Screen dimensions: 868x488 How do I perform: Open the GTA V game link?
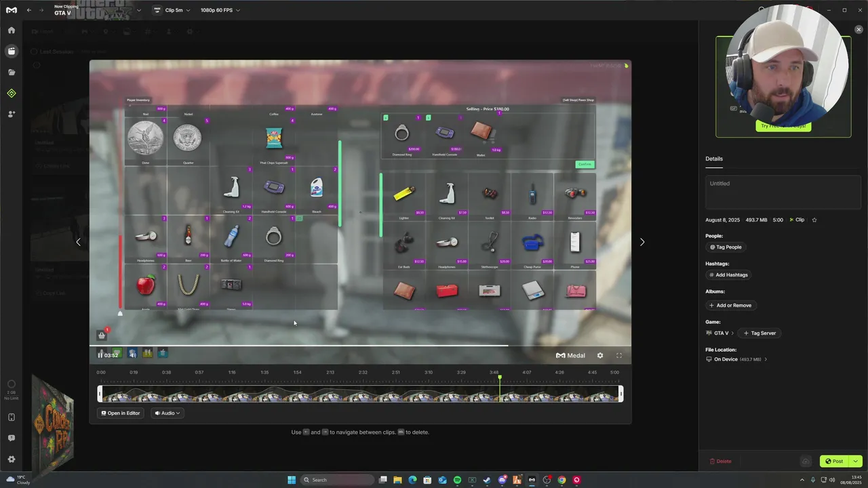coord(719,333)
